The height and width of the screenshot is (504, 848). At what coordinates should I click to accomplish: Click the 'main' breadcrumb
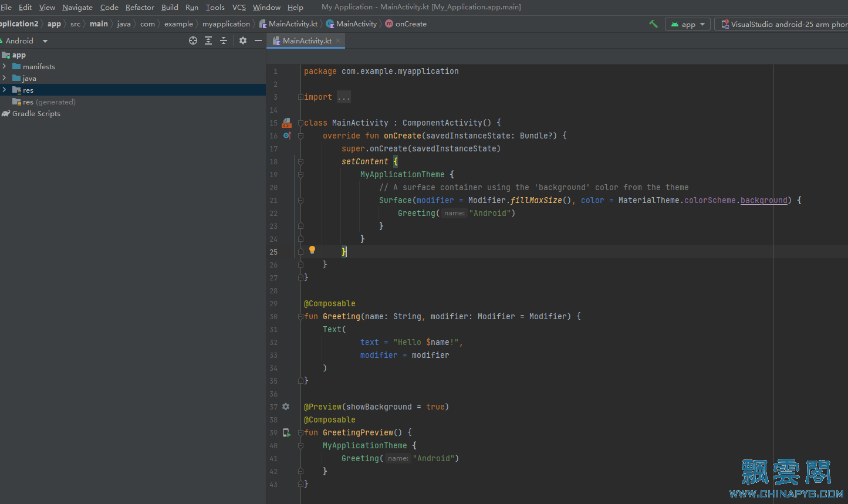click(x=99, y=24)
